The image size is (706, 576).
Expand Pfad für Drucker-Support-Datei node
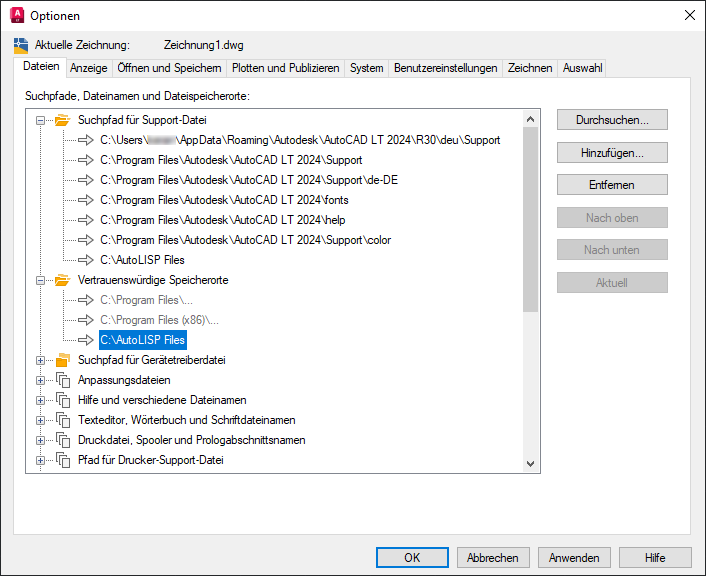[x=41, y=460]
